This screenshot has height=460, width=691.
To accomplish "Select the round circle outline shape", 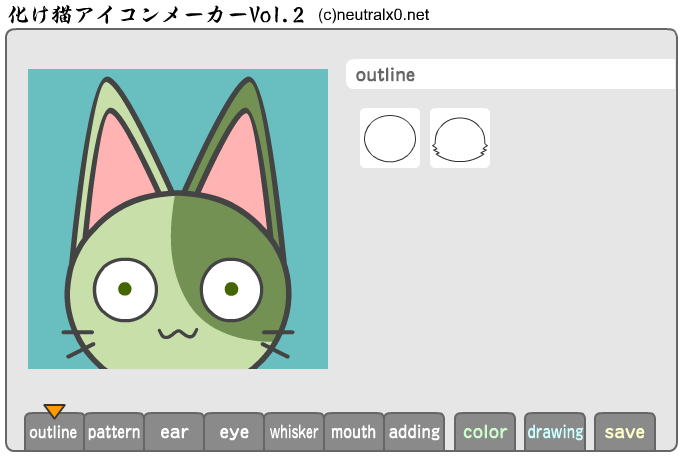I will (x=390, y=138).
